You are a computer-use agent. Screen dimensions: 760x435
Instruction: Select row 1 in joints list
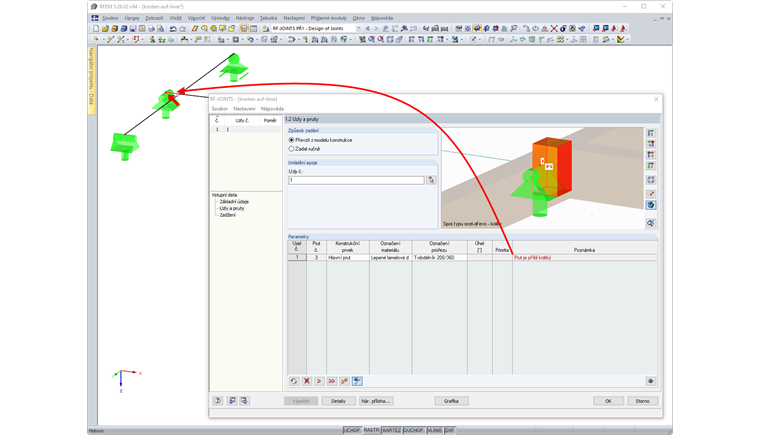tap(246, 129)
